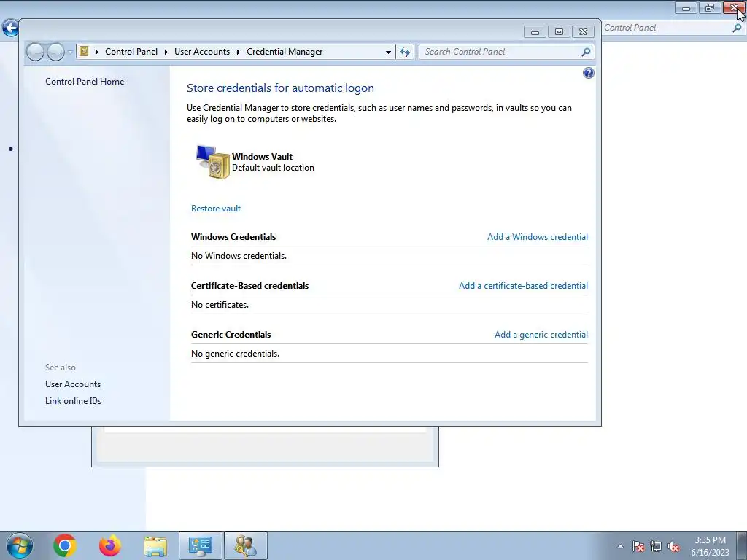Launch Google Chrome from the taskbar
747x560 pixels.
65,545
